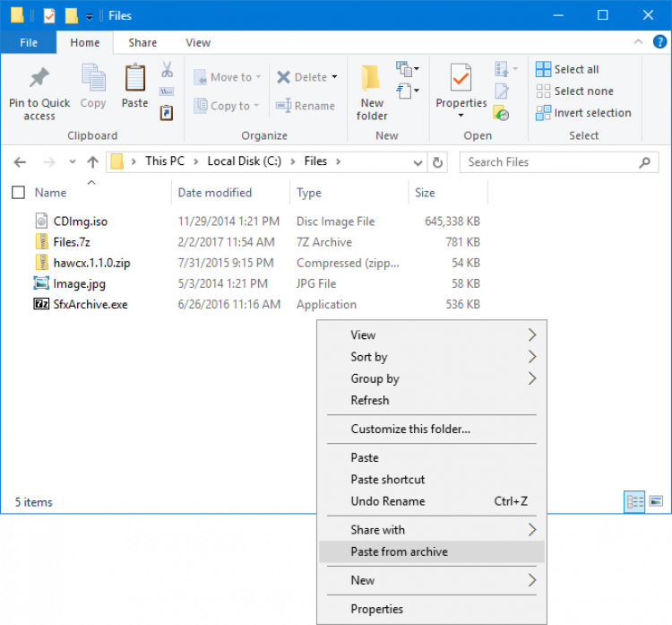672x625 pixels.
Task: Click the Edit icon in the Open group
Action: click(502, 91)
